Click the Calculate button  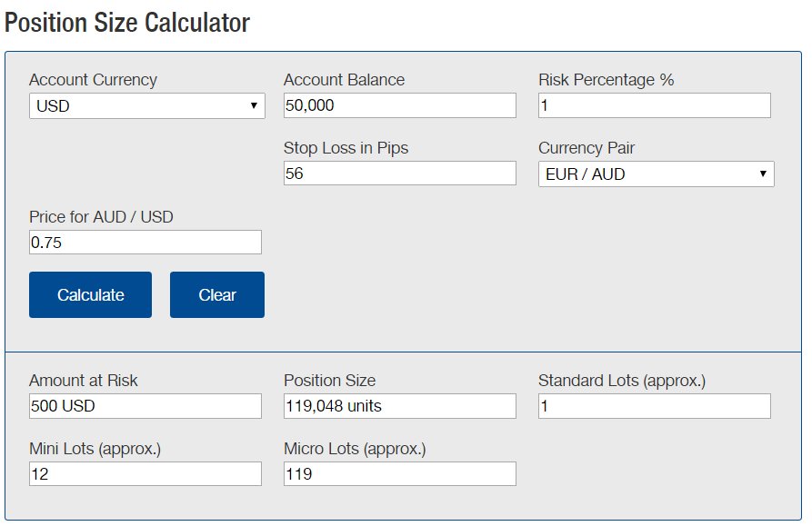(x=91, y=295)
